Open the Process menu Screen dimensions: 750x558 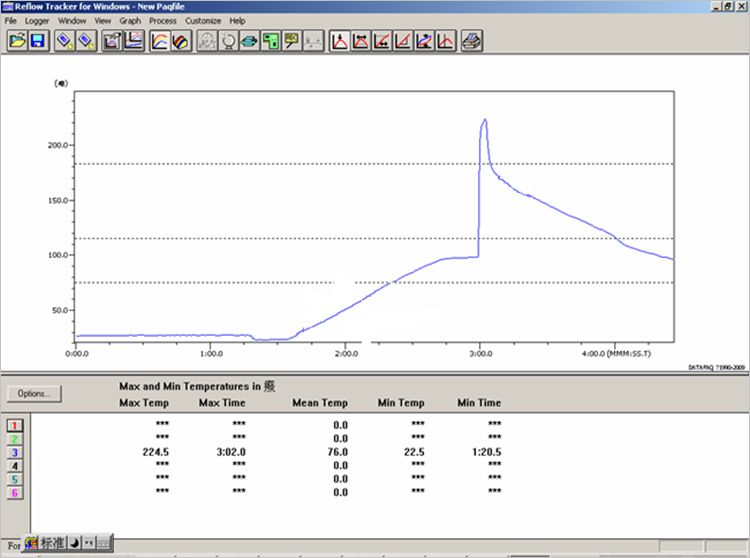(x=163, y=21)
